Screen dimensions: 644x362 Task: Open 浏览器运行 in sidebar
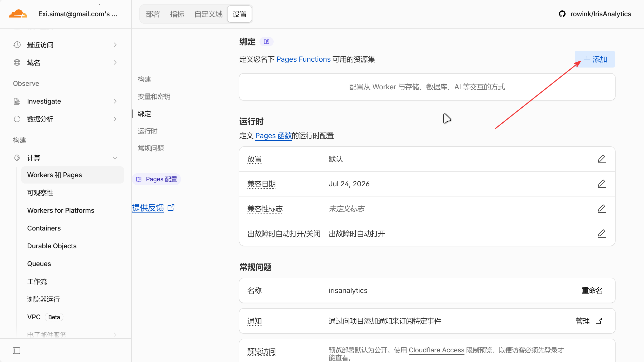pos(43,299)
